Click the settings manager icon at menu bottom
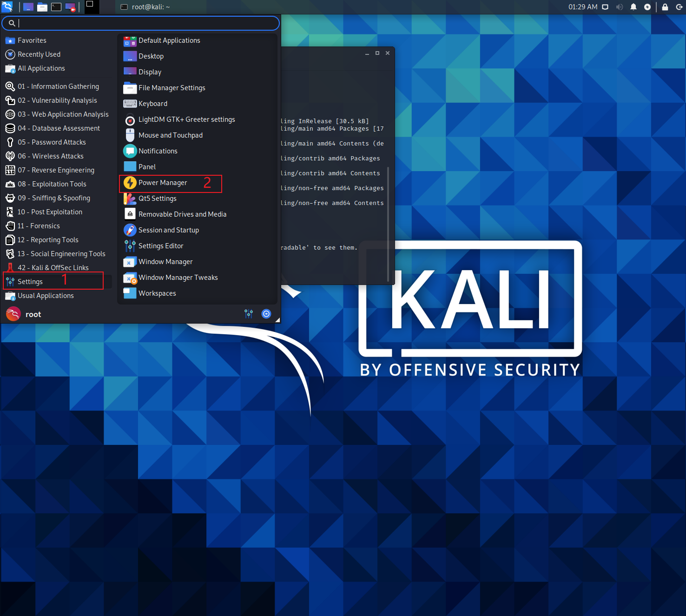The height and width of the screenshot is (616, 686). (x=249, y=314)
